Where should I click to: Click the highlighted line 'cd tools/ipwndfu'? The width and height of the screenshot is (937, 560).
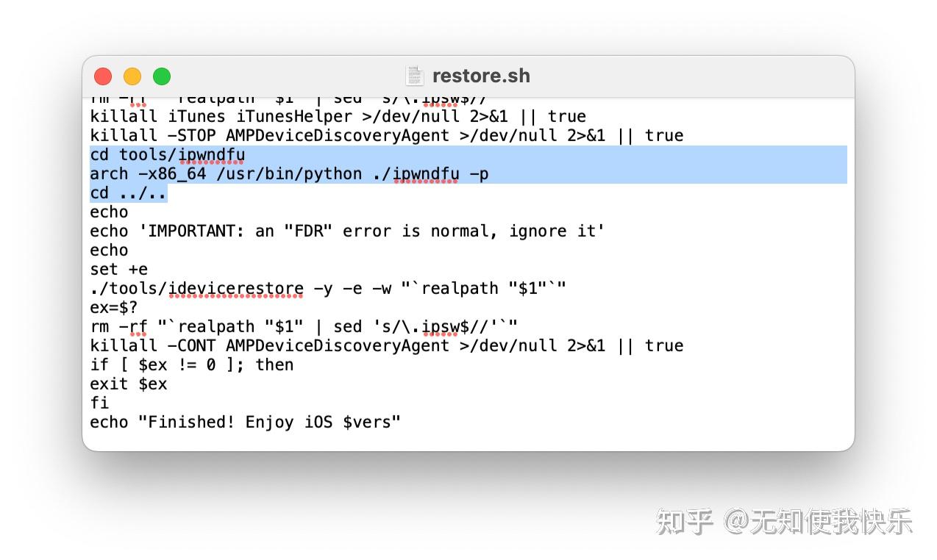tap(168, 154)
